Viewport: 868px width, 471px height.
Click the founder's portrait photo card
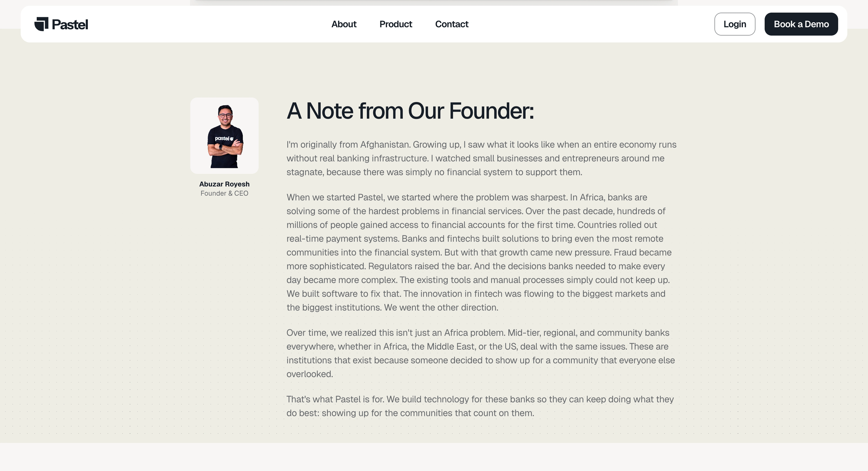(224, 136)
